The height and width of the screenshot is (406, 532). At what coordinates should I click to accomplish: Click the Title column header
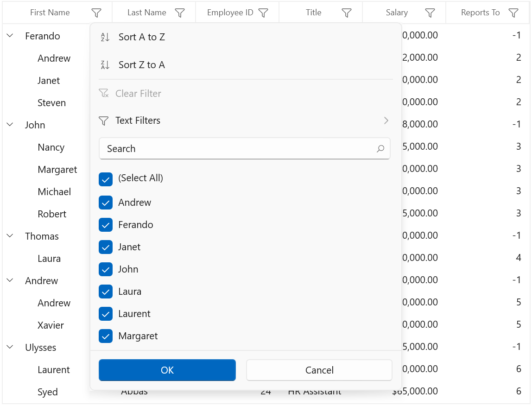click(x=313, y=13)
